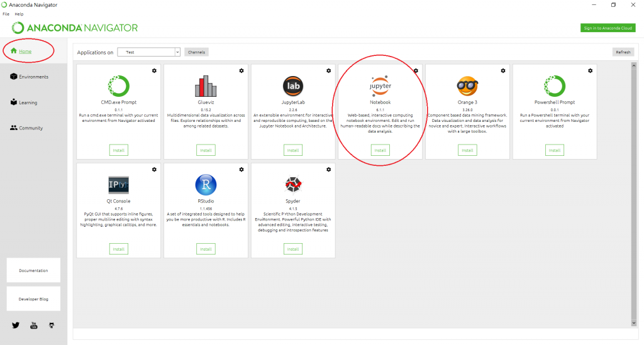
Task: Click the 'RStudio' title text
Action: tap(206, 201)
